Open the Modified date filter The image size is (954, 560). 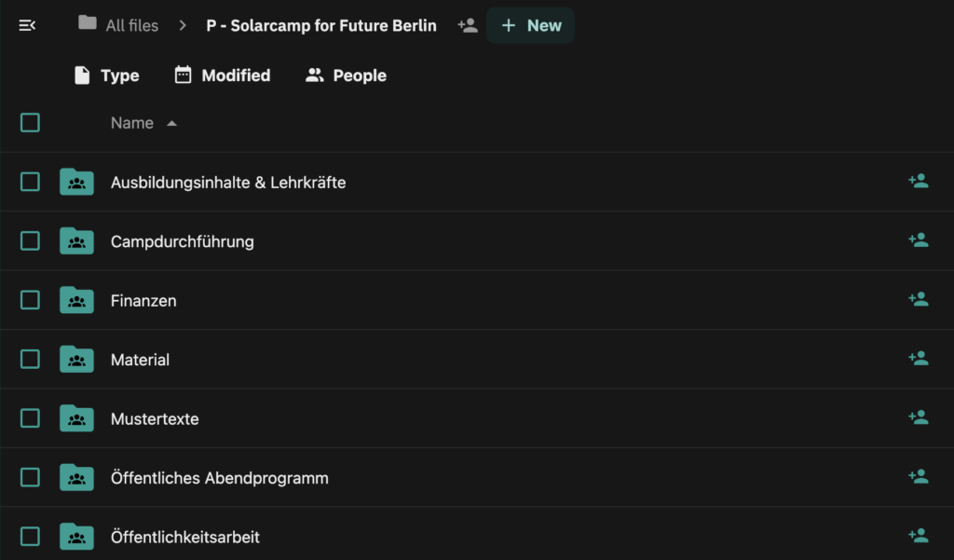click(x=222, y=75)
